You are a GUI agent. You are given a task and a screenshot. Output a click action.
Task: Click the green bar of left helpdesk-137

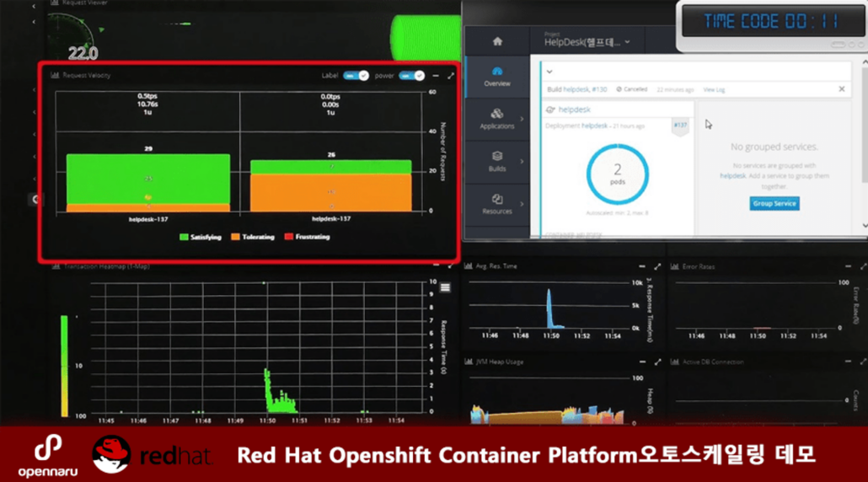click(x=147, y=179)
